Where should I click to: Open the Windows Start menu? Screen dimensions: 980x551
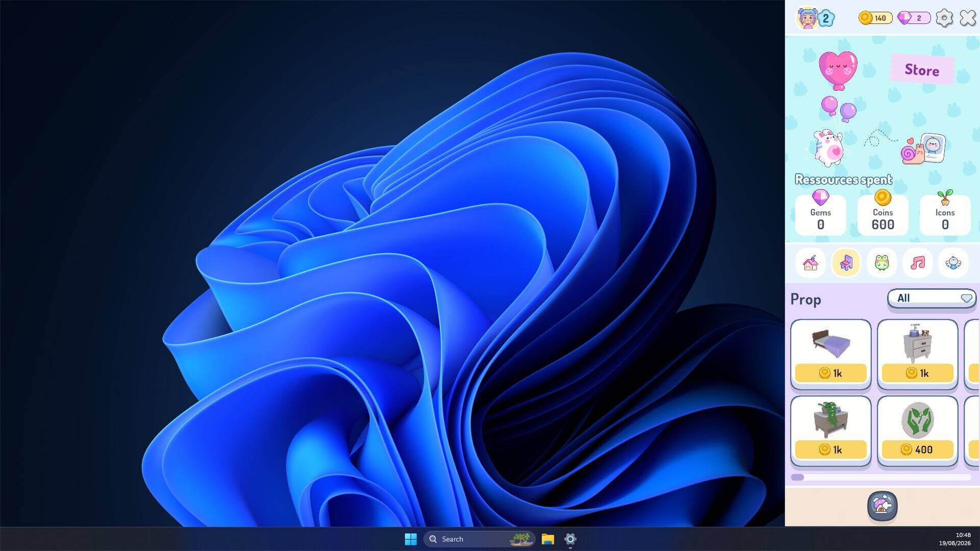(x=411, y=539)
